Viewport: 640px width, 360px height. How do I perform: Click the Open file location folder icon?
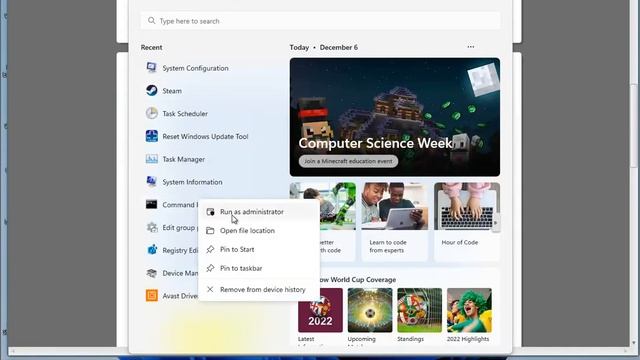pos(210,231)
